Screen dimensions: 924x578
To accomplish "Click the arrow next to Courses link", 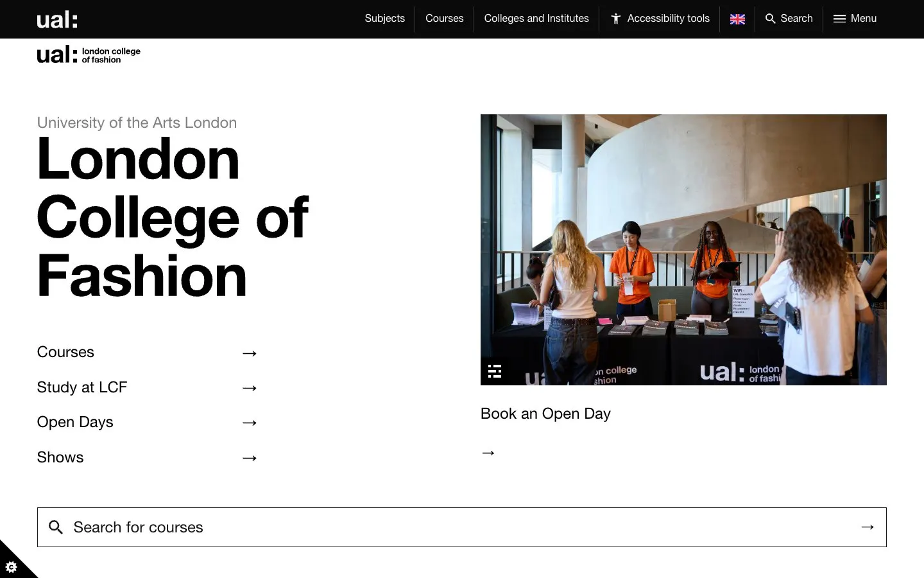I will click(x=250, y=353).
